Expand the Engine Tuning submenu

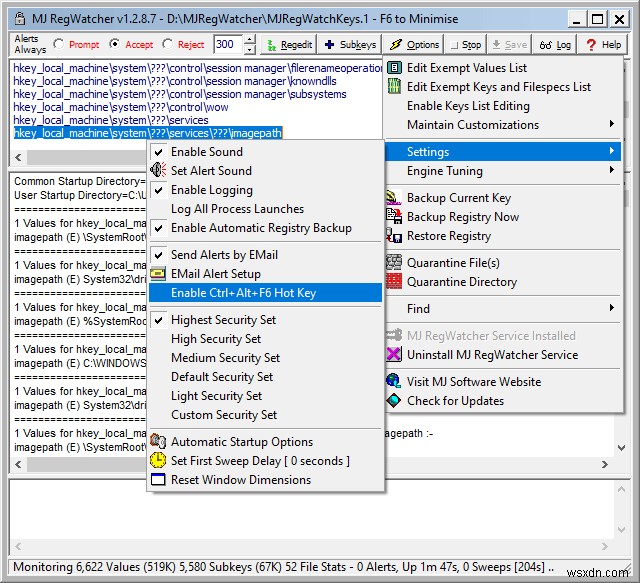click(503, 171)
